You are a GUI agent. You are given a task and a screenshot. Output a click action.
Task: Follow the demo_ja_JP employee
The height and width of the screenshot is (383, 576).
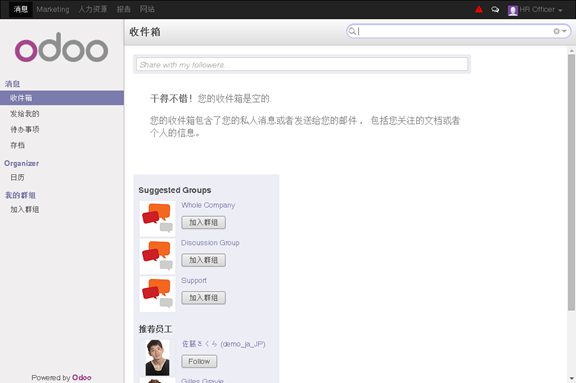(199, 361)
